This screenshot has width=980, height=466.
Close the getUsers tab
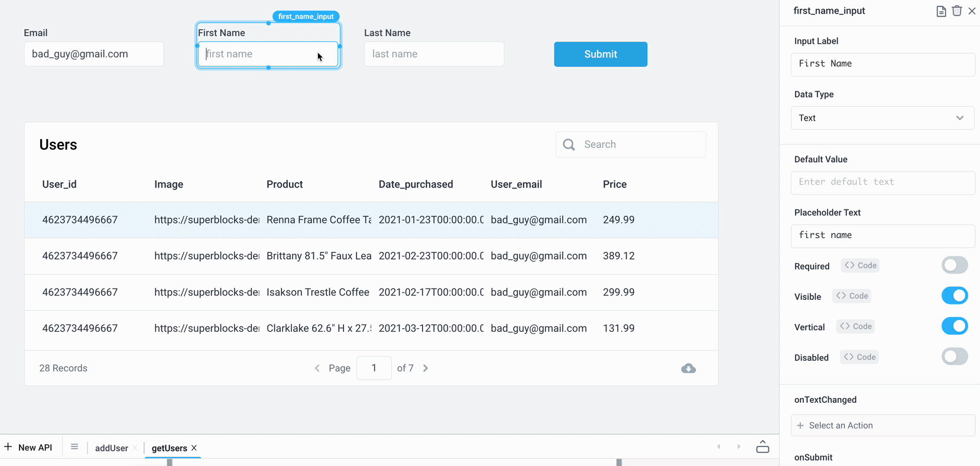coord(194,448)
